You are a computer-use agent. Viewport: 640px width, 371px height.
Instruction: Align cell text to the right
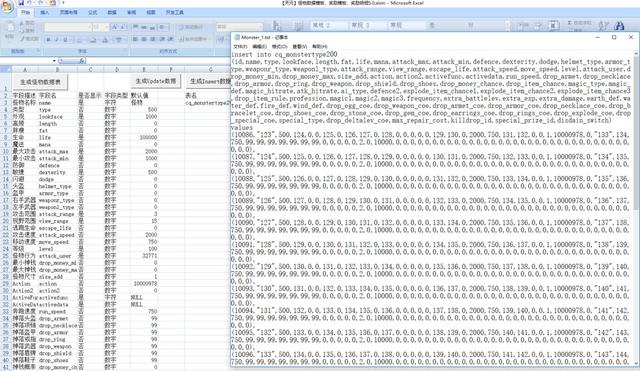153,39
